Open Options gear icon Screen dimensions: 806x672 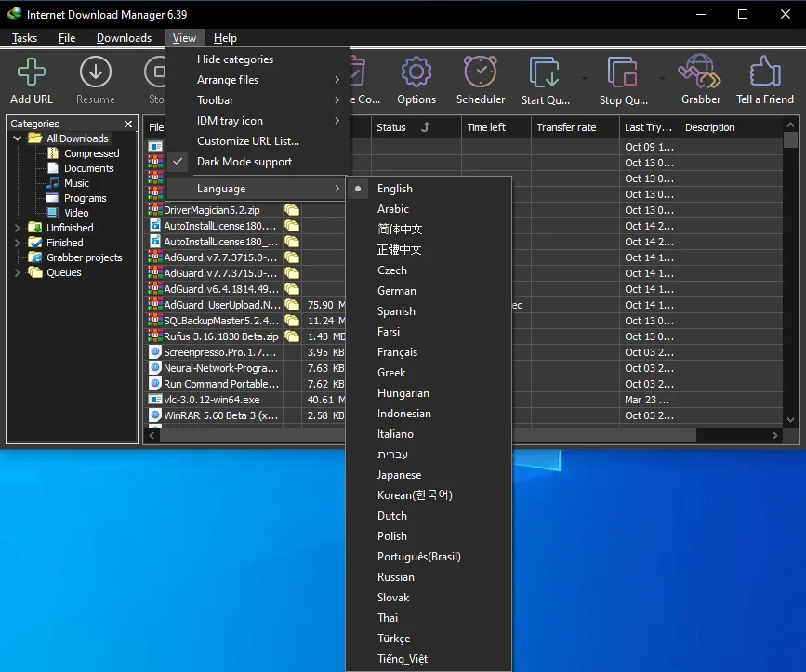pyautogui.click(x=416, y=72)
